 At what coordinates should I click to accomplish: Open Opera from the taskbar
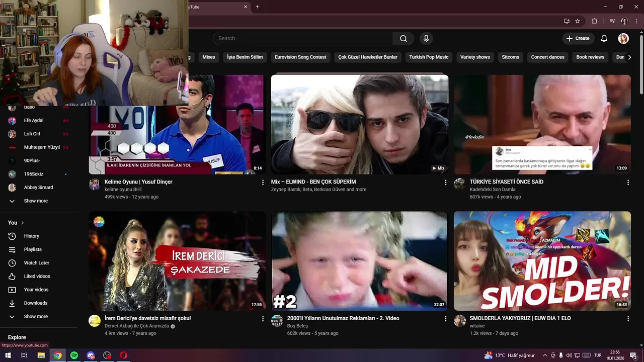[123, 355]
